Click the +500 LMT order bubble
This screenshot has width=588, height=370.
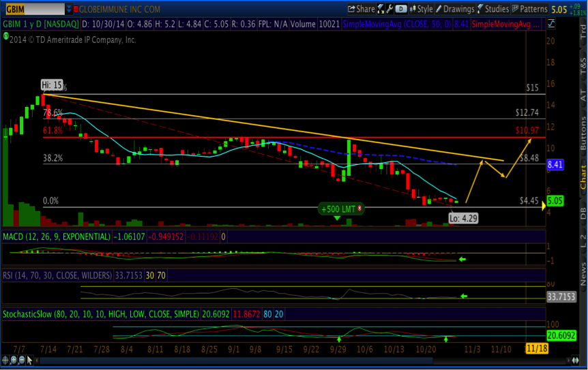340,209
